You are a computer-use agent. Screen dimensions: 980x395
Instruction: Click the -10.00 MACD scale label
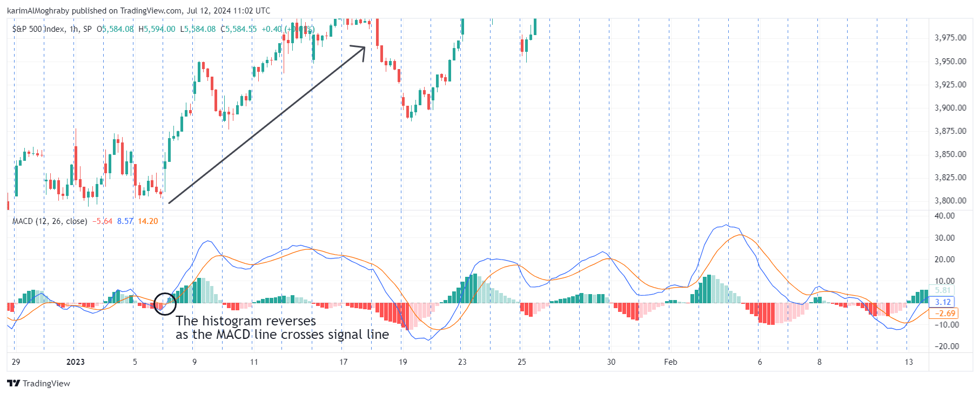(x=947, y=325)
